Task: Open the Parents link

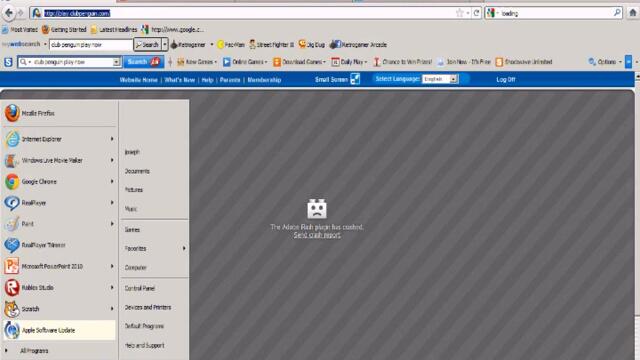Action: point(230,80)
